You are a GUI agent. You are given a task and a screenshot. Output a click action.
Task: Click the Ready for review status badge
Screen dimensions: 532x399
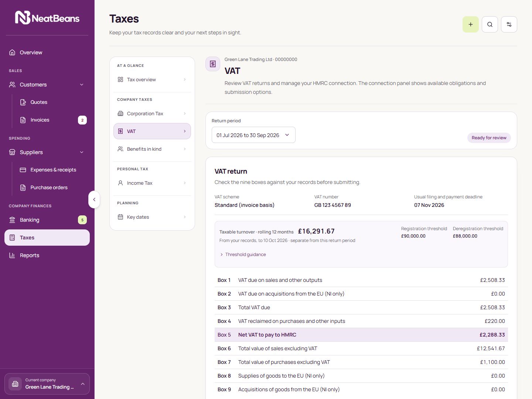pyautogui.click(x=489, y=138)
